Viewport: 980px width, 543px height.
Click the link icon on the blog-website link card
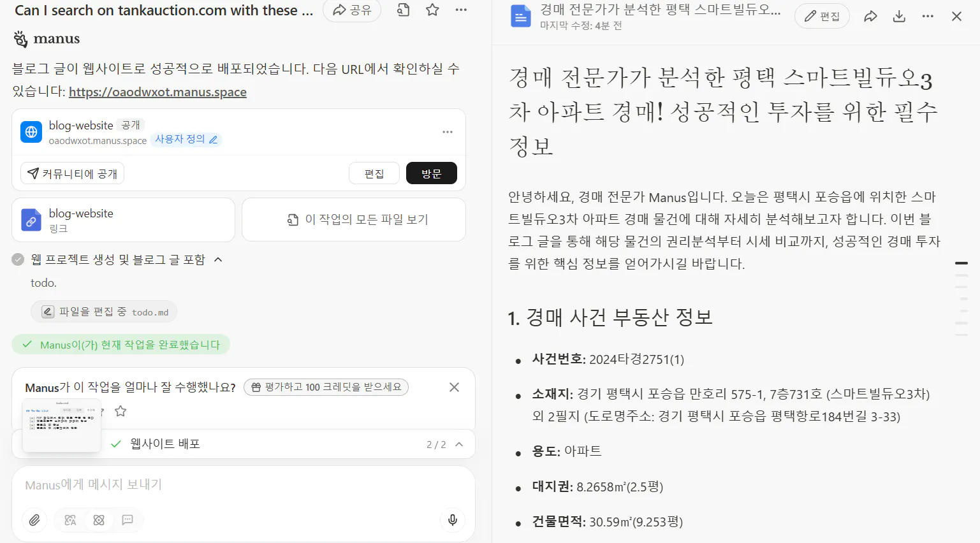(x=31, y=219)
